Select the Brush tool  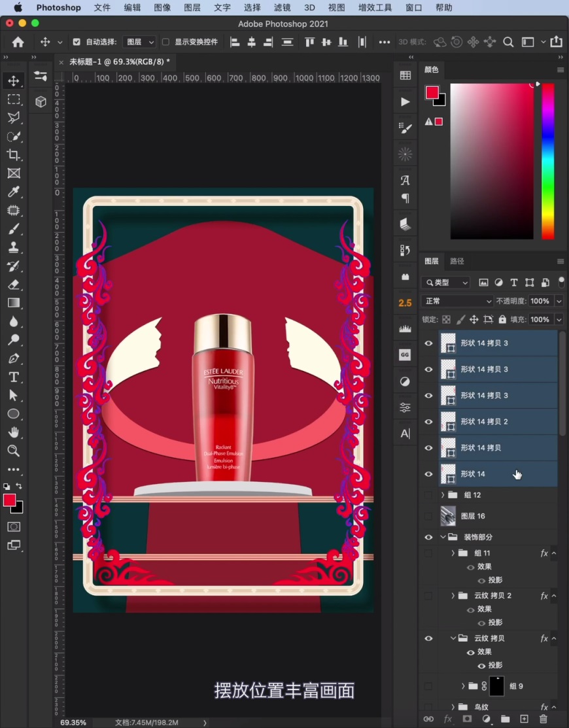[x=14, y=229]
